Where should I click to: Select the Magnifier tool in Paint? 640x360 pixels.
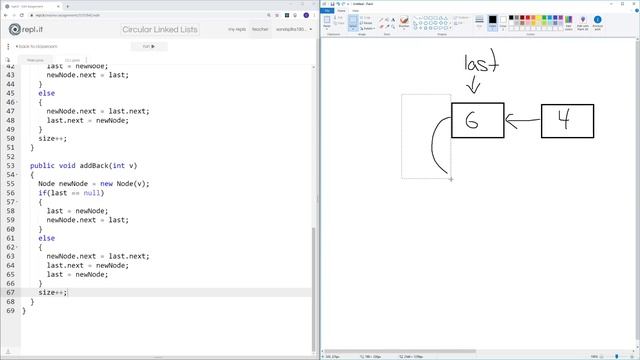[393, 27]
